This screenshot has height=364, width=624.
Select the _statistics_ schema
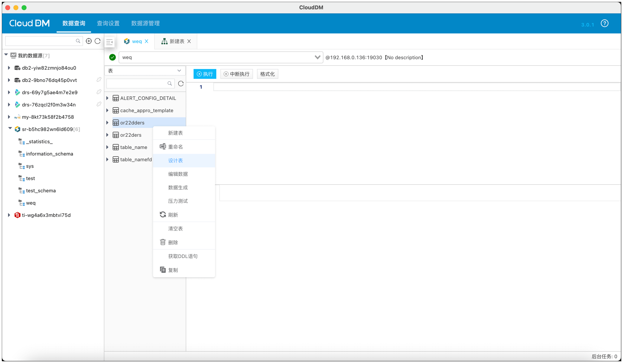pyautogui.click(x=39, y=142)
